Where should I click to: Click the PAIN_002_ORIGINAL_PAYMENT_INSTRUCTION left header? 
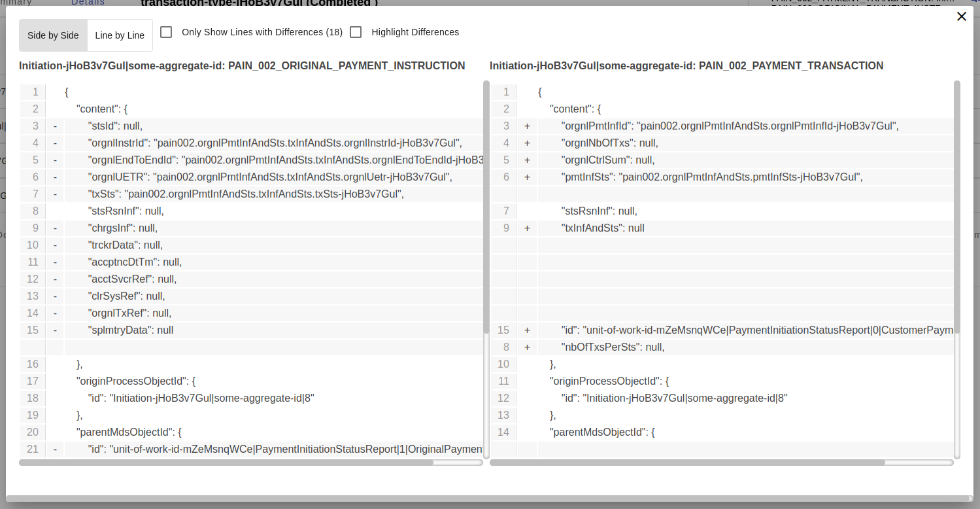click(242, 66)
